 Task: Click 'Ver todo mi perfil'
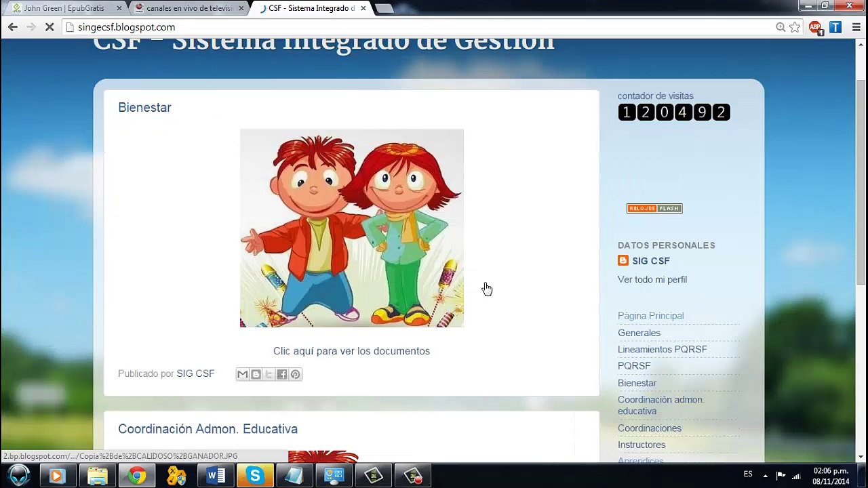(x=652, y=279)
